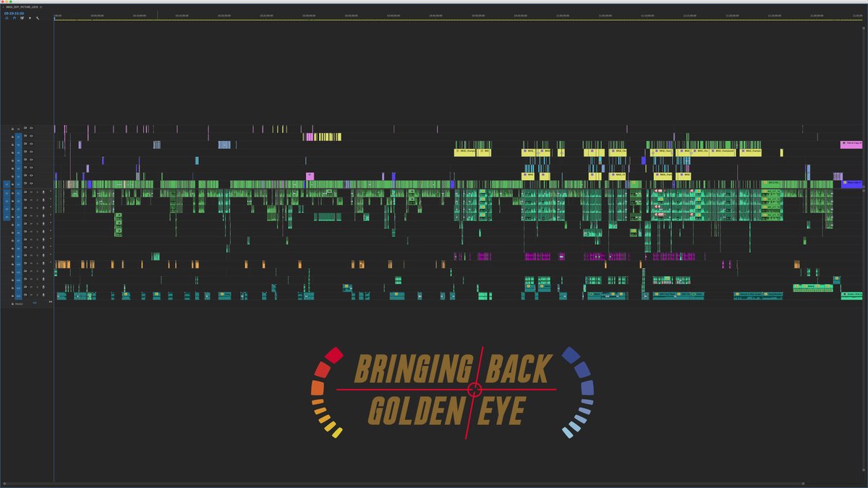Screen dimensions: 868x488
Task: Toggle sync lock on track V1
Action: point(25,183)
